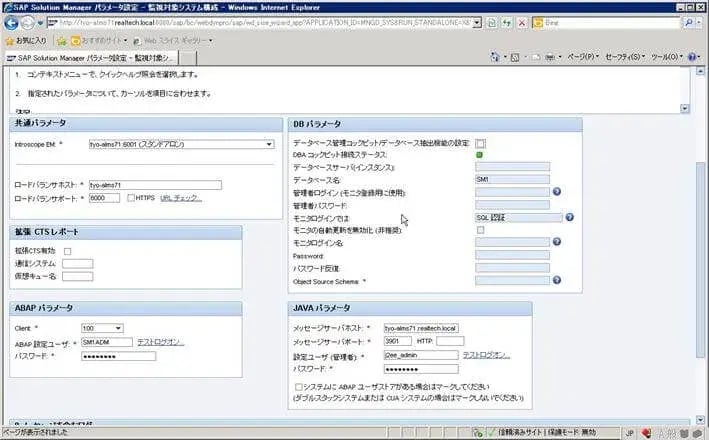
Task: Add to favorites bar star icon
Action: 61,41
